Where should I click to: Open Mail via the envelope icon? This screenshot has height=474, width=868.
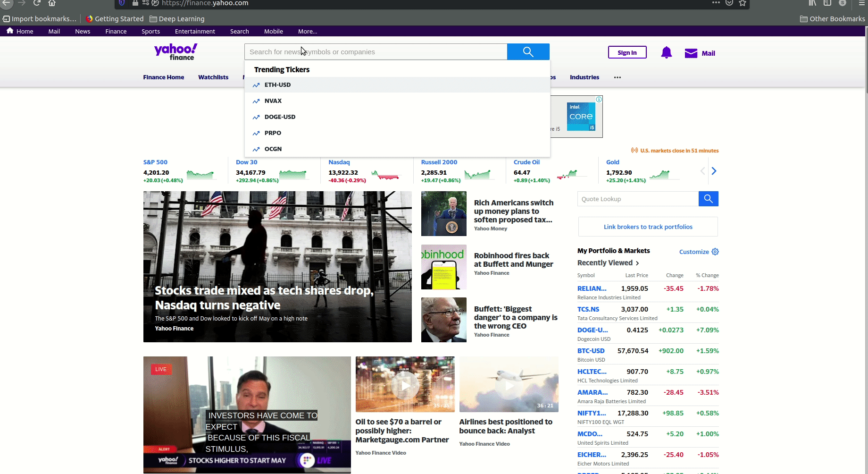click(691, 53)
